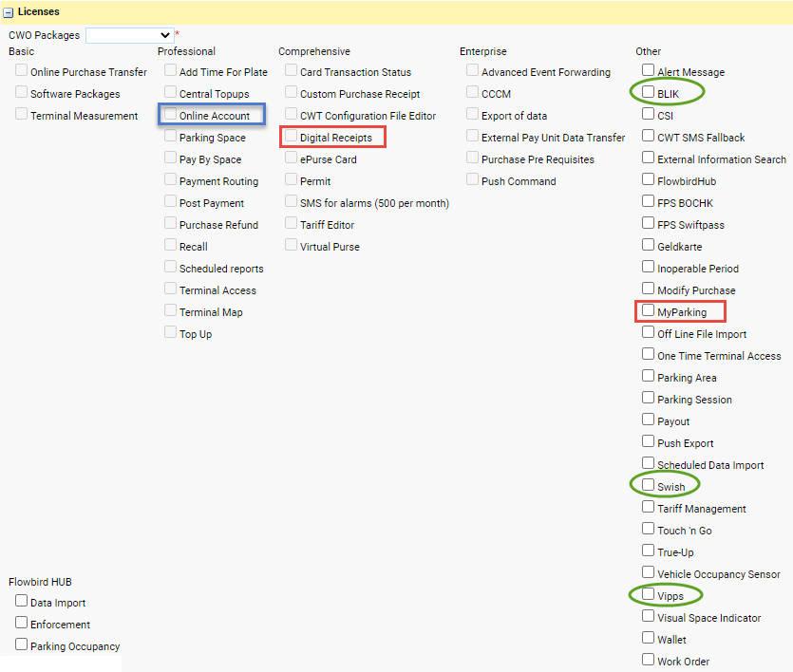Tick Scheduled Data Import
The image size is (793, 672).
click(x=648, y=463)
